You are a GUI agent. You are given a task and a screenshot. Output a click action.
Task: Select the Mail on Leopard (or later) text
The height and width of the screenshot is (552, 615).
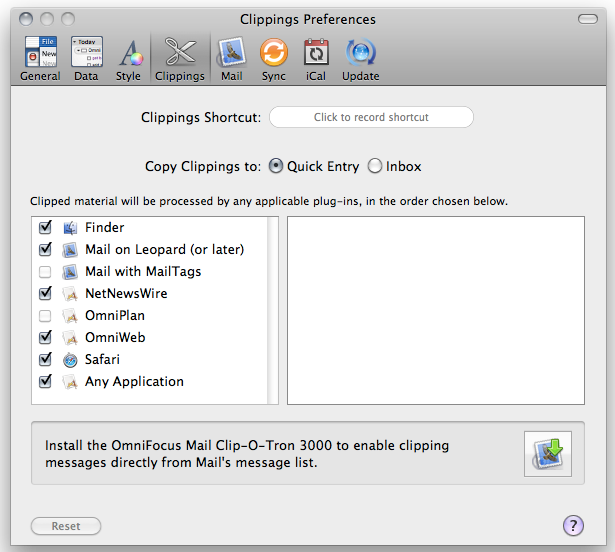coord(165,250)
